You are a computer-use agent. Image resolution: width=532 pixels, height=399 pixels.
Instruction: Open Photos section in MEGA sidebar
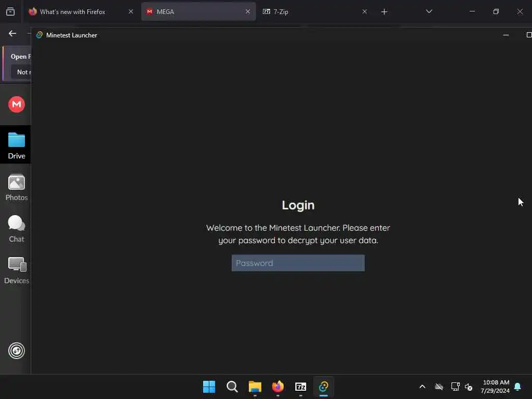16,188
